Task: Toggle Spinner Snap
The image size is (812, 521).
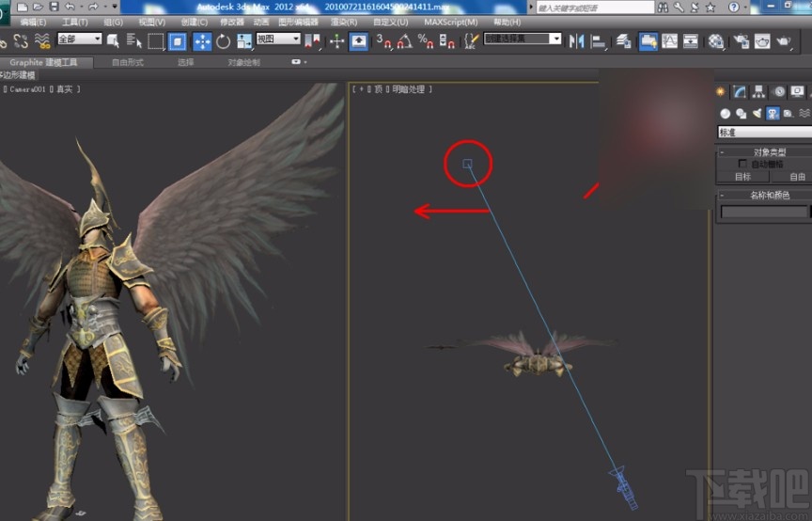Action: (x=446, y=41)
